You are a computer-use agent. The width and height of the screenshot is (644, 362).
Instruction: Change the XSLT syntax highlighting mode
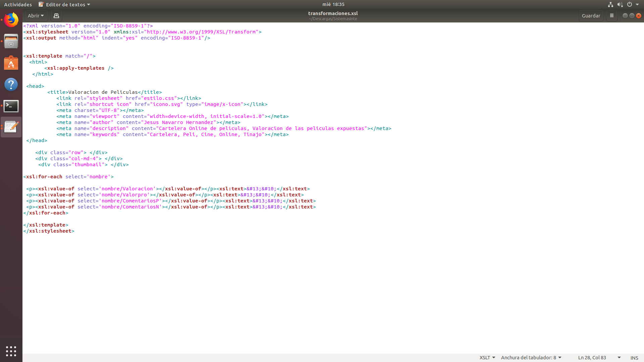[x=486, y=358]
